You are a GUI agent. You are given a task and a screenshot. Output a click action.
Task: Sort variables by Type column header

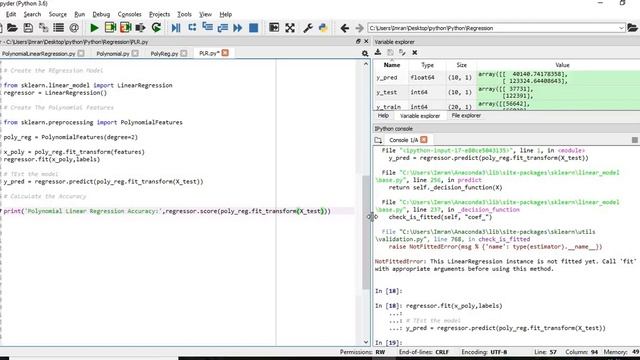click(427, 65)
